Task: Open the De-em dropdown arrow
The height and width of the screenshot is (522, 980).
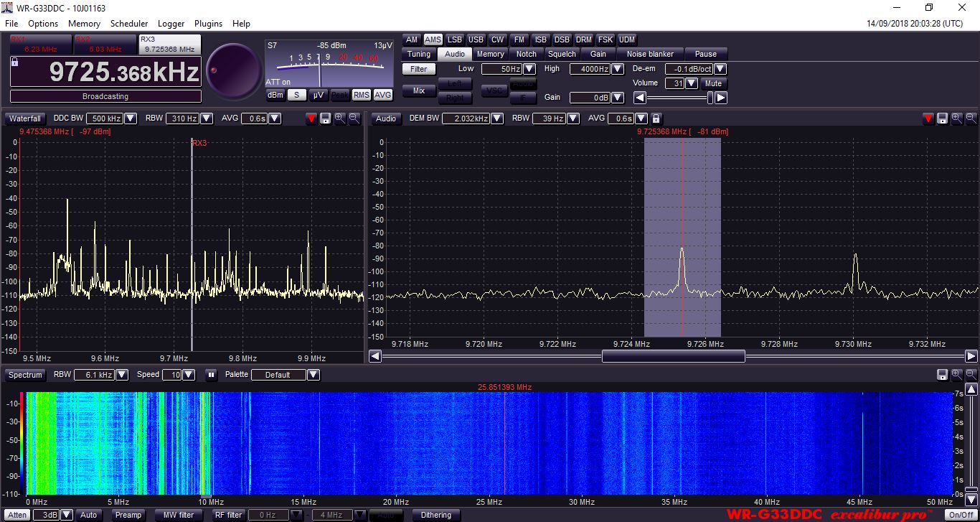Action: 720,69
